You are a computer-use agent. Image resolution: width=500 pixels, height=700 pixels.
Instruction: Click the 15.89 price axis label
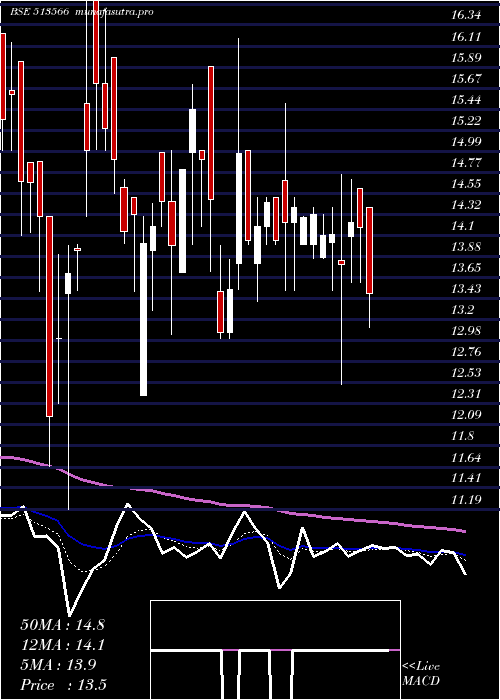coord(466,58)
